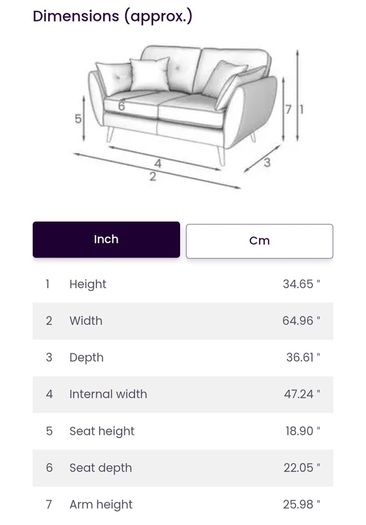This screenshot has height=525, width=366.
Task: Select the Arm height row
Action: [x=183, y=505]
